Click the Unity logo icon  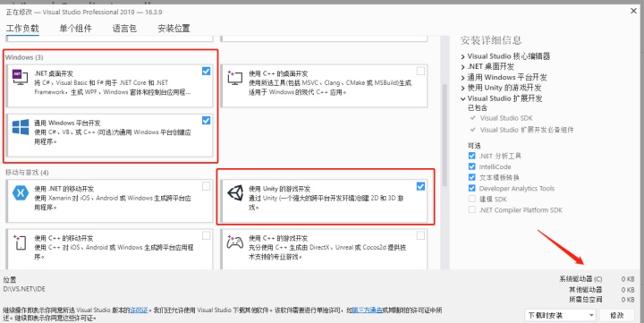pyautogui.click(x=235, y=193)
